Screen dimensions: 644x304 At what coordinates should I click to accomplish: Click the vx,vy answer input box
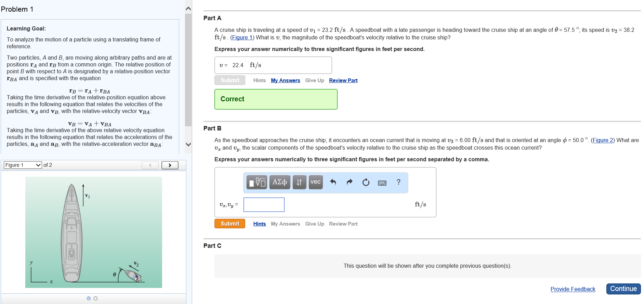(x=264, y=205)
